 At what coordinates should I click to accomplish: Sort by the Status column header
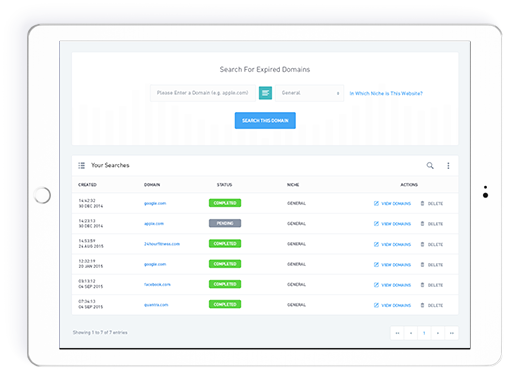coord(224,185)
